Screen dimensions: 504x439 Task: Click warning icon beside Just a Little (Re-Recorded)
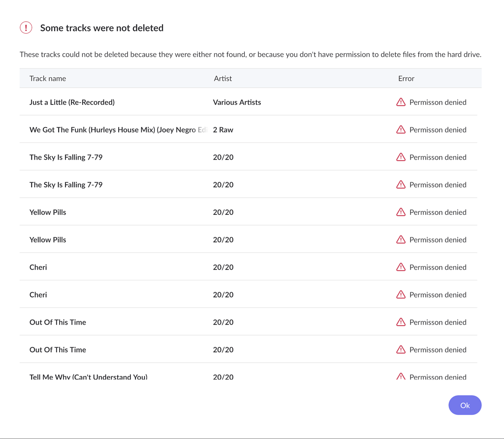point(401,102)
